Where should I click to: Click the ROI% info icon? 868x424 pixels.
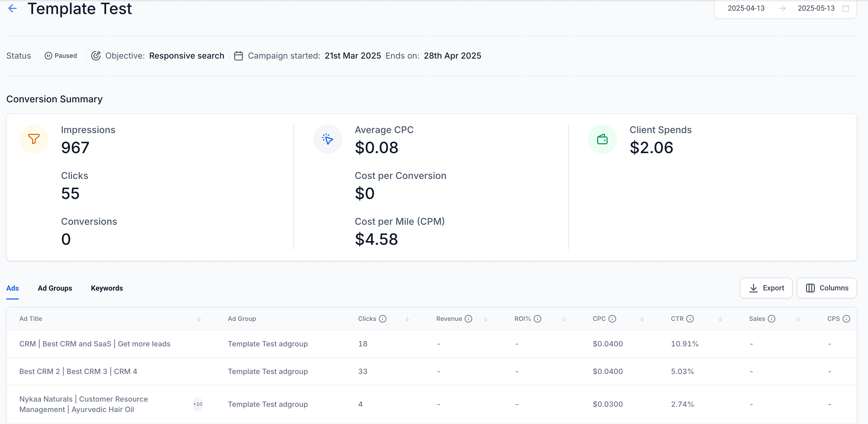(537, 319)
